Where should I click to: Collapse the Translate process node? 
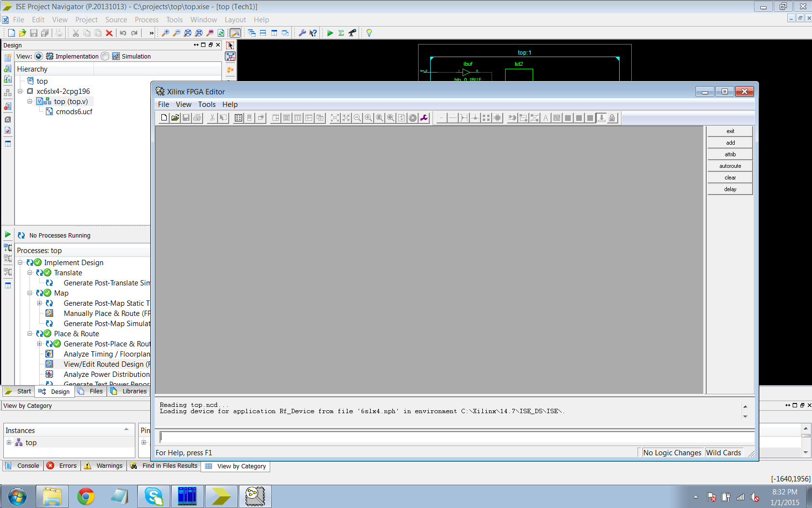30,272
